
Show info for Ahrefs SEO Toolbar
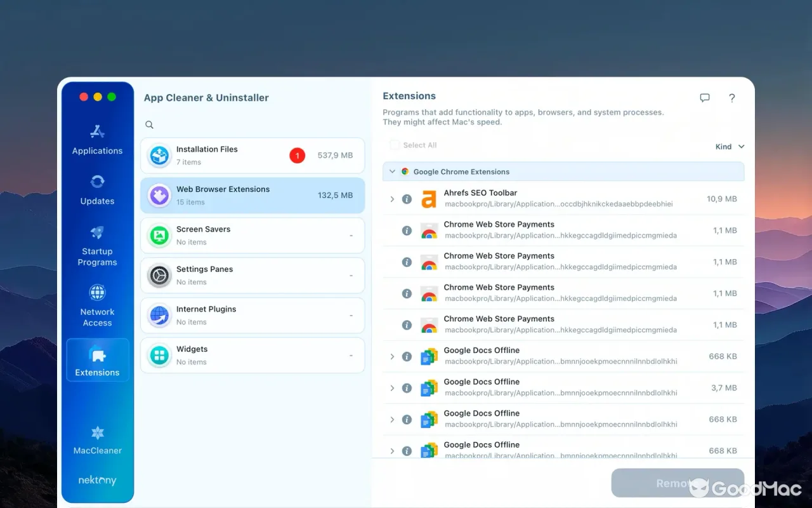click(x=407, y=199)
